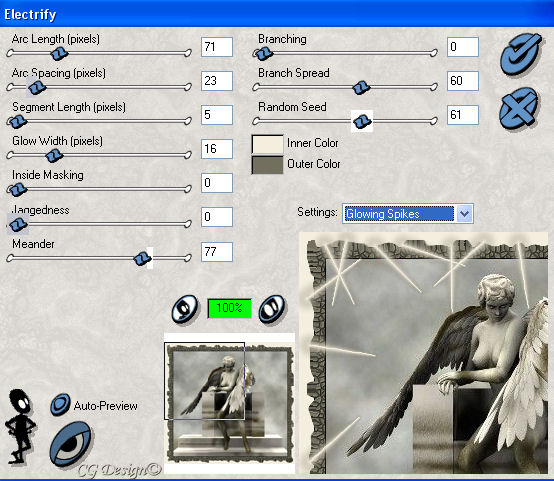Select the Glowing Spikes settings combo box
The width and height of the screenshot is (554, 481).
coord(407,213)
